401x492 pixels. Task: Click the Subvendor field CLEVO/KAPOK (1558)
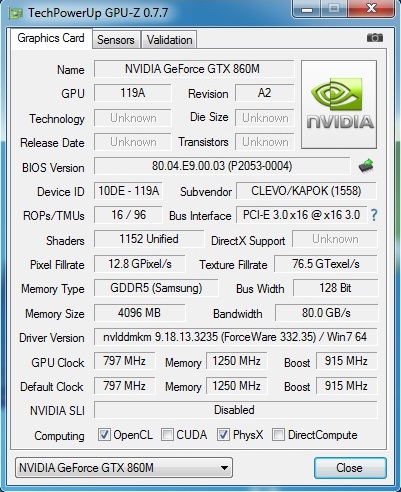pos(306,191)
